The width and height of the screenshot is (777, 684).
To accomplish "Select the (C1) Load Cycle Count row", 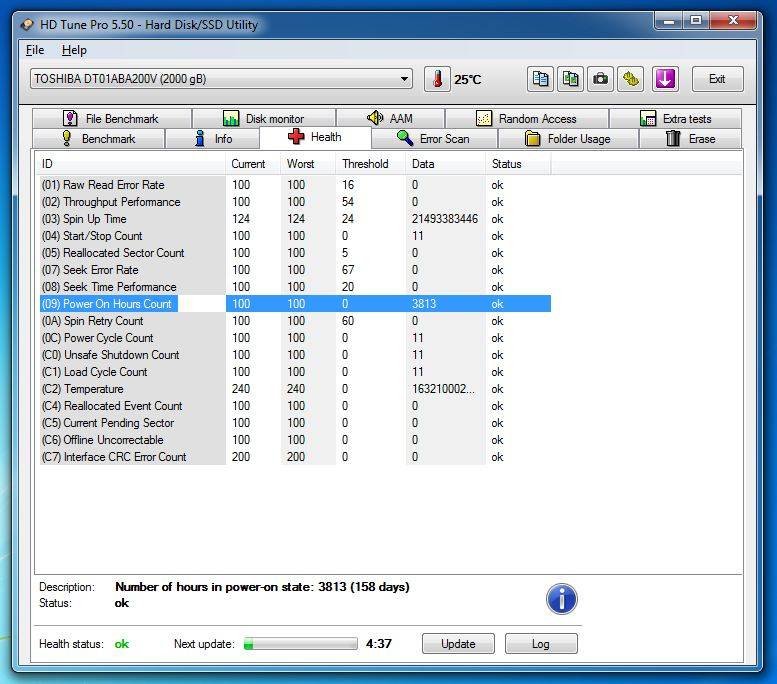I will click(295, 372).
